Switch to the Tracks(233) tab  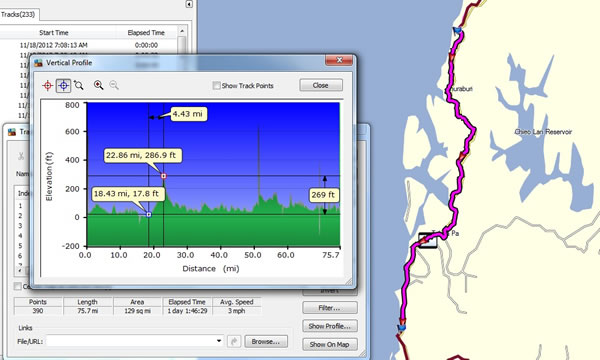tap(18, 15)
